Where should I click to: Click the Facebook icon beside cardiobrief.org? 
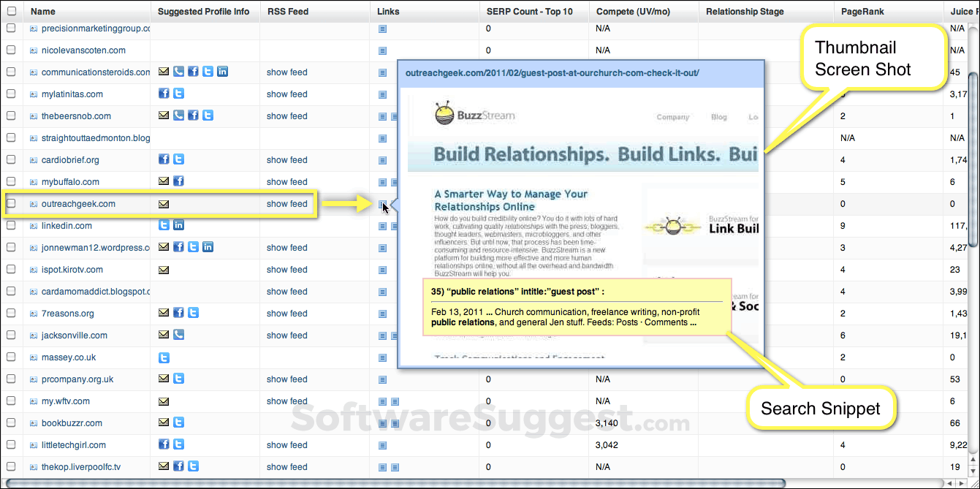click(164, 159)
